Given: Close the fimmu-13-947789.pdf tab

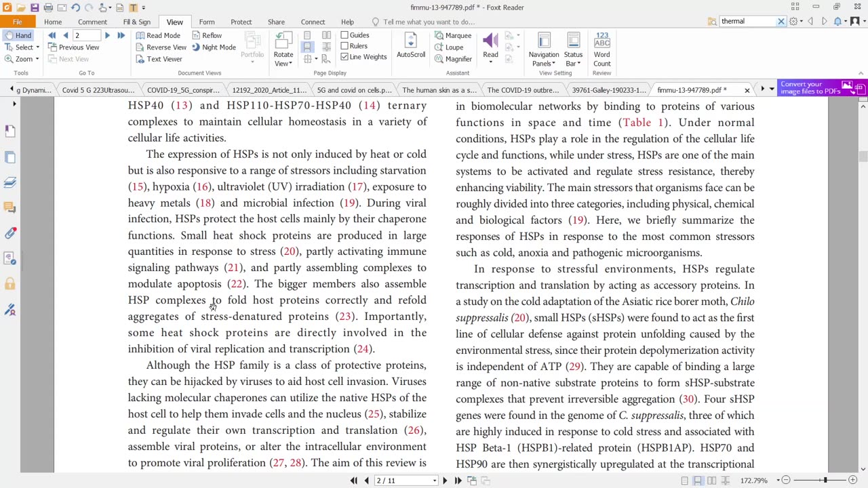Looking at the screenshot, I should (x=747, y=90).
